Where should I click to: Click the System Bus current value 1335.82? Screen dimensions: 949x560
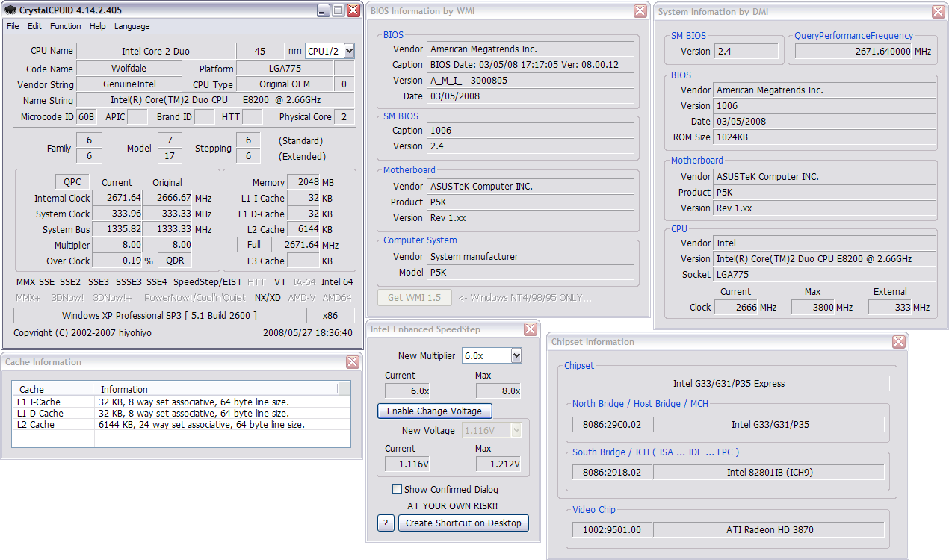click(117, 229)
